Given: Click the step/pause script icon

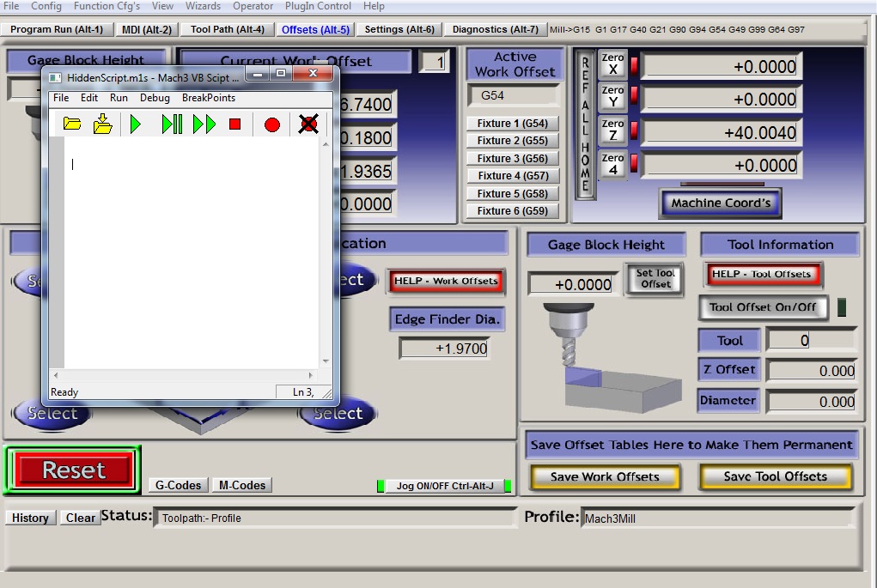Looking at the screenshot, I should coord(172,124).
